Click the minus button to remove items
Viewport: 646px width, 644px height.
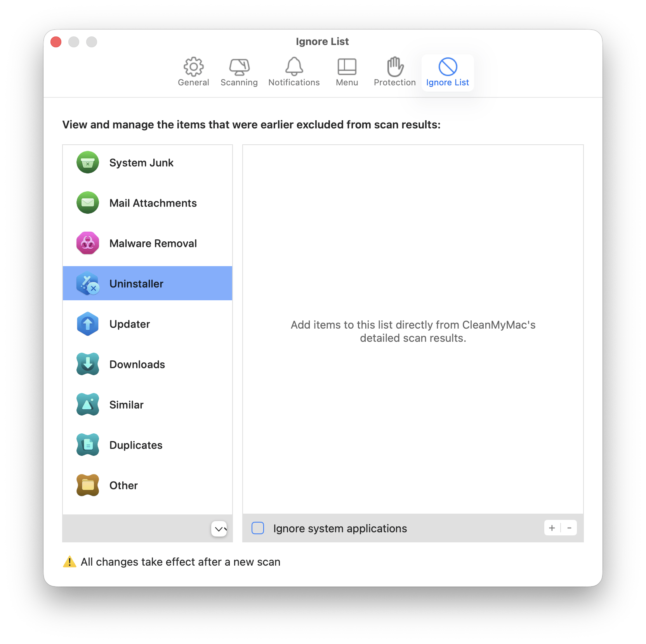569,528
